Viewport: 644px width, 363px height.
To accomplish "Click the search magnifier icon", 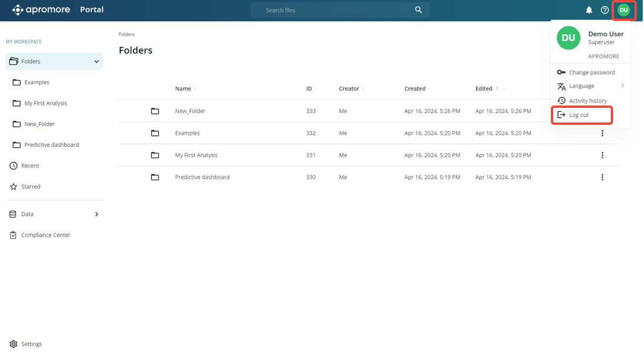I will 418,10.
